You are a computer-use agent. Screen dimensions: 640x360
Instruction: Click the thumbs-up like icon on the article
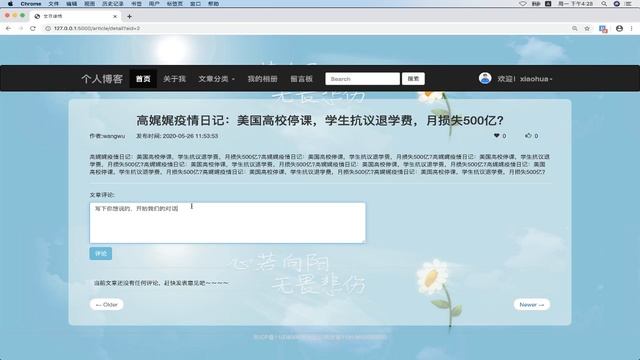(x=528, y=136)
